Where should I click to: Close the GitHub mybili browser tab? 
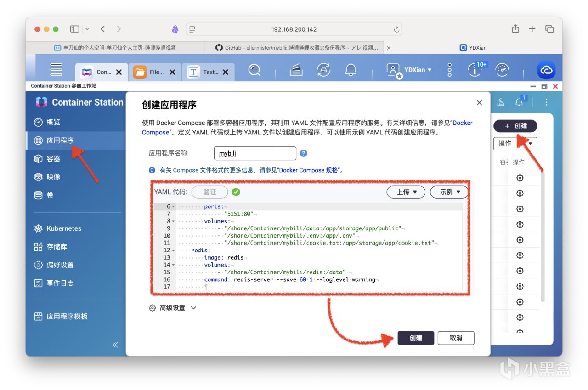click(389, 47)
